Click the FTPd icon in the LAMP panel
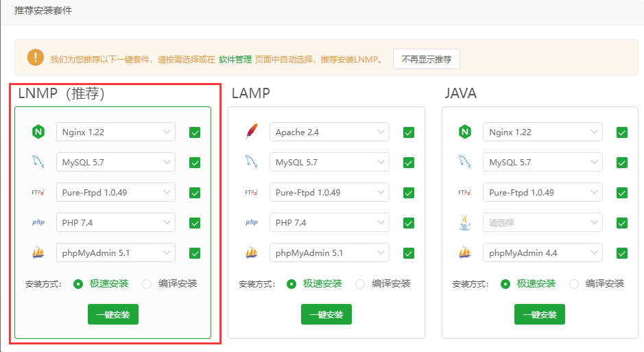Viewport: 644px width, 352px height. click(251, 192)
